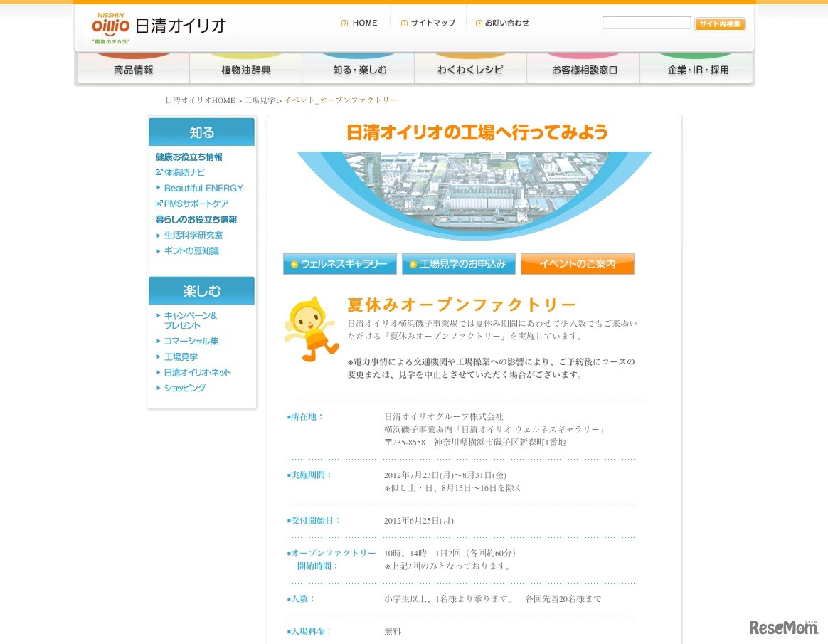The image size is (828, 644).
Task: Open the 工場見学 link in sidebar
Action: [181, 357]
